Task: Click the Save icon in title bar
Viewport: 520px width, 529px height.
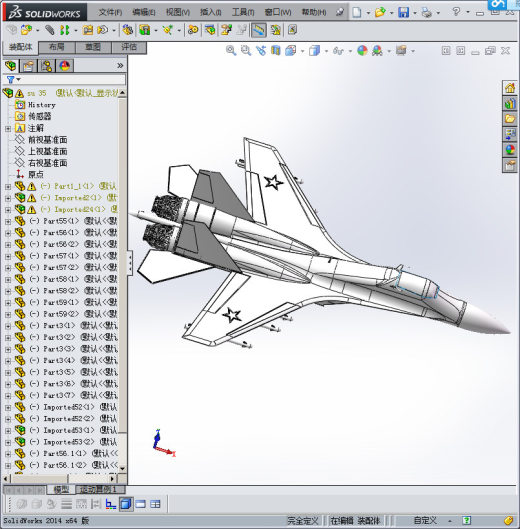Action: coord(404,12)
